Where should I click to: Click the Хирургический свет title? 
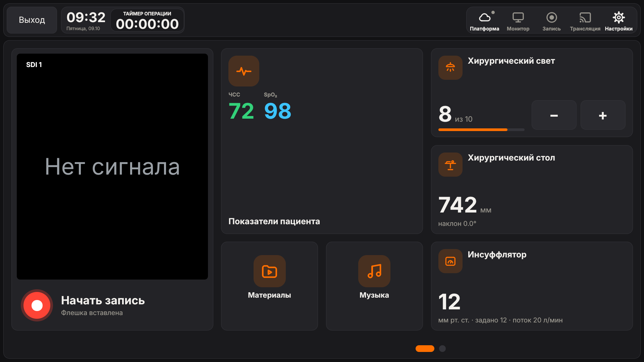tap(511, 61)
